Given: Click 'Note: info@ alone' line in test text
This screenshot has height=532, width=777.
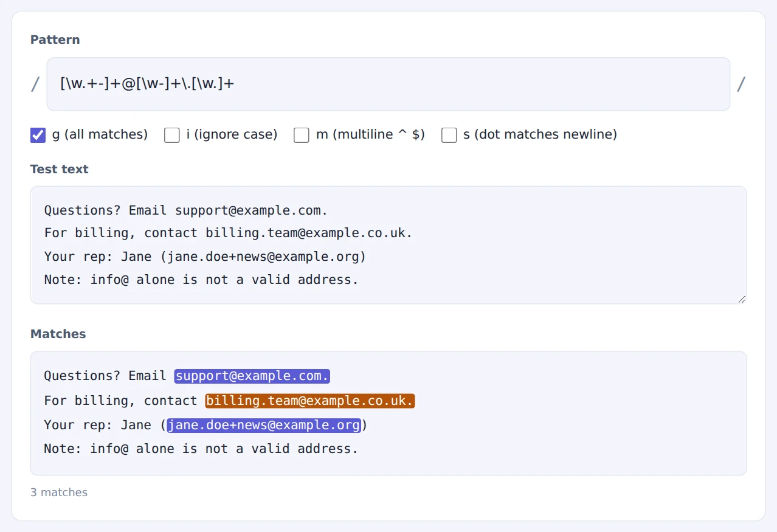Looking at the screenshot, I should [x=201, y=280].
